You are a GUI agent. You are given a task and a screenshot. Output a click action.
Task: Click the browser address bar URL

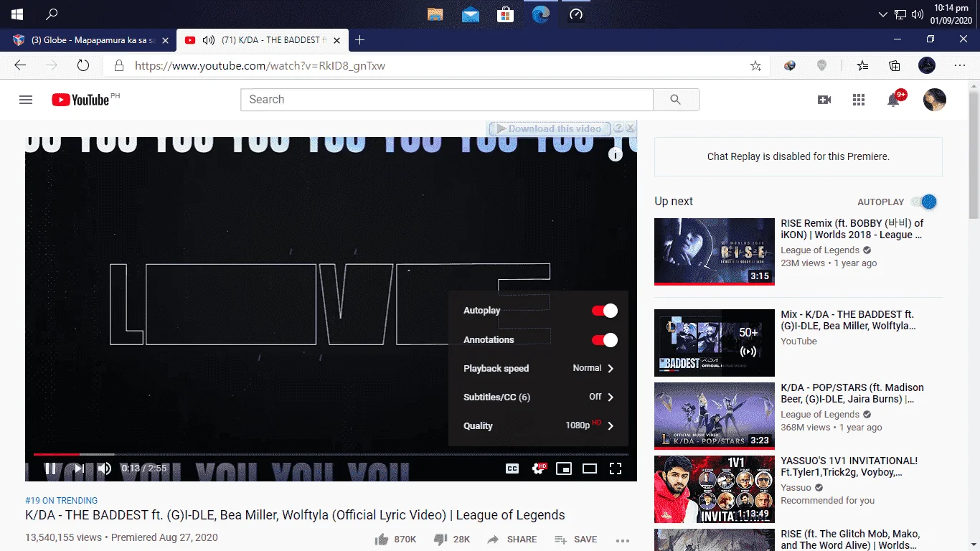[260, 66]
